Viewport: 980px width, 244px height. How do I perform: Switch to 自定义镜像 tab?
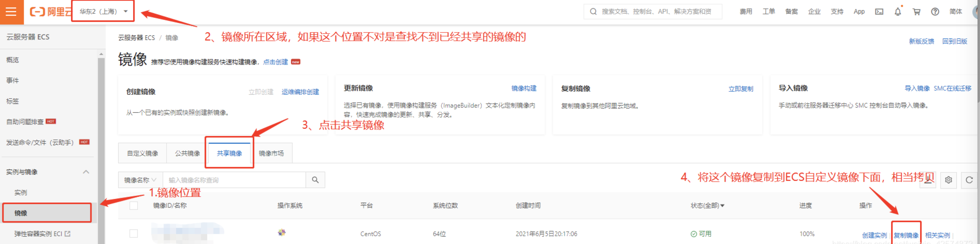click(142, 153)
